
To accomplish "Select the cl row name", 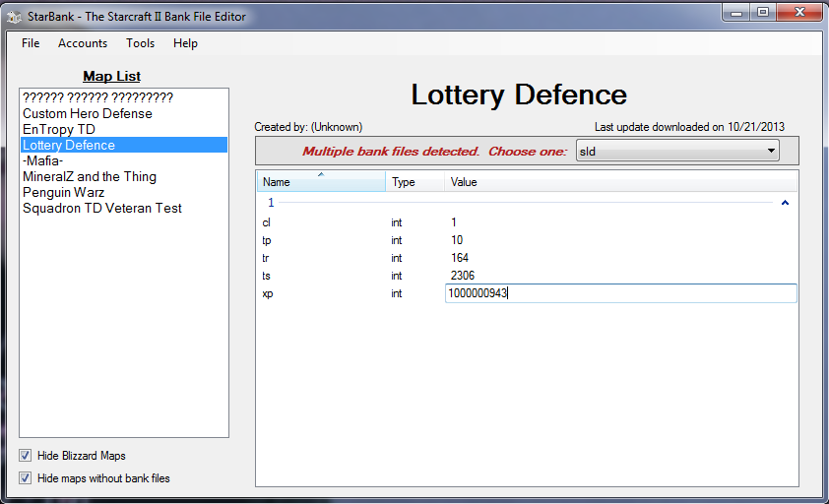I will (266, 222).
